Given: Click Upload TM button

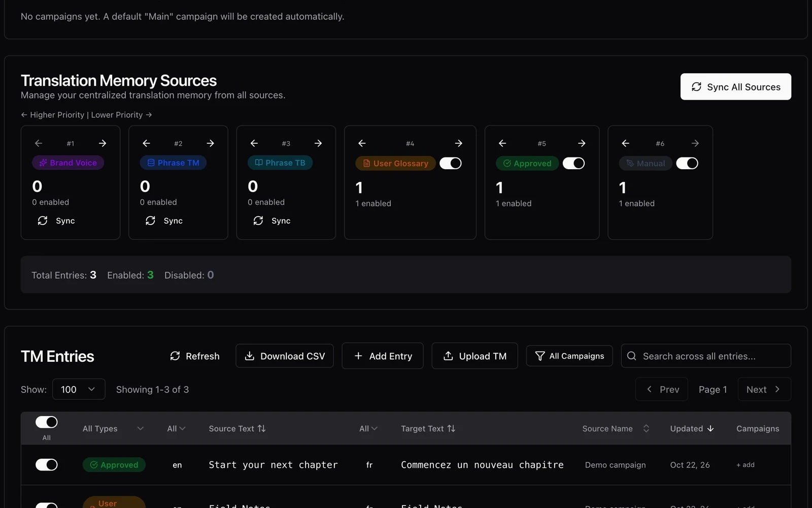Looking at the screenshot, I should [x=475, y=356].
